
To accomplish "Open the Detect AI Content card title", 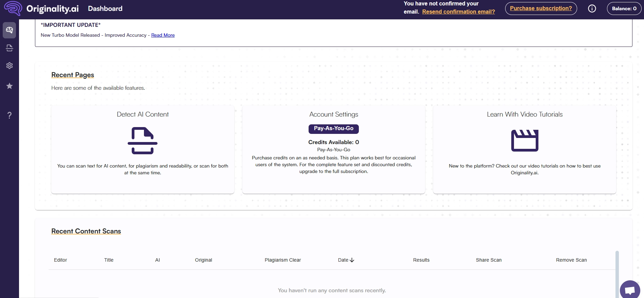I will (x=143, y=115).
